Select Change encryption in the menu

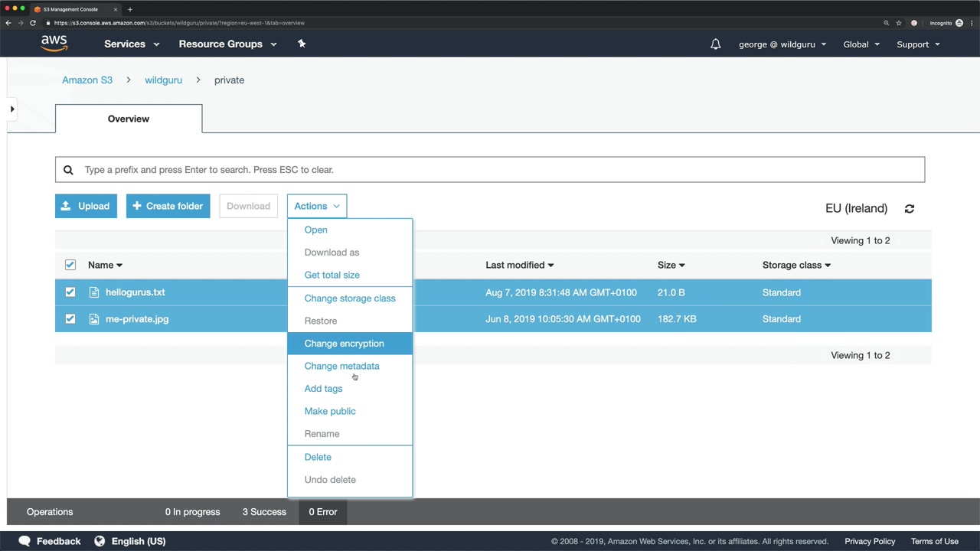(x=350, y=344)
